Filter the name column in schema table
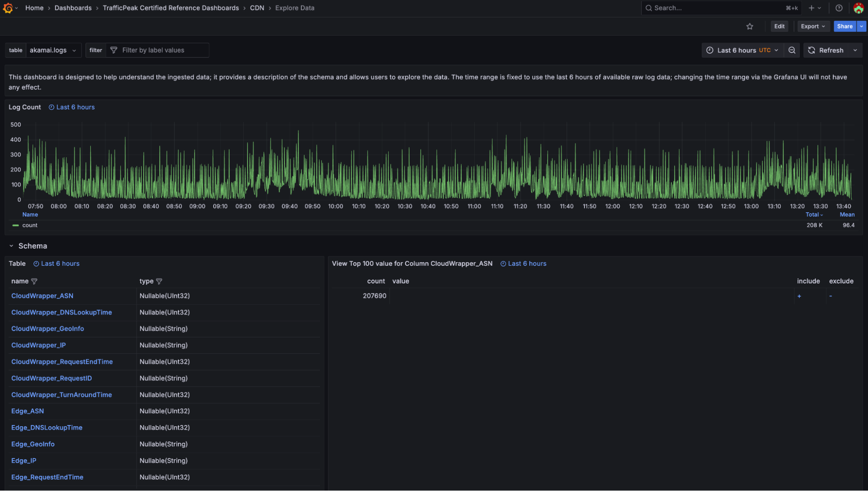 tap(34, 281)
